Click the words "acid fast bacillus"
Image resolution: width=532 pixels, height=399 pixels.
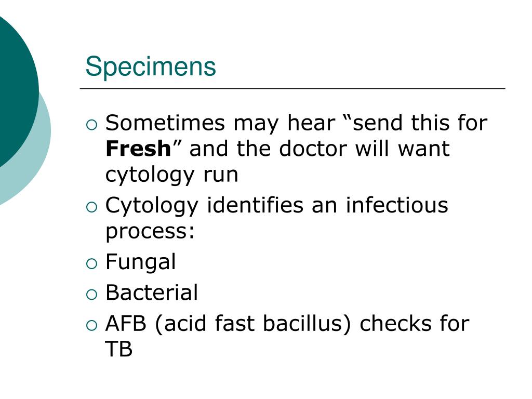point(252,323)
